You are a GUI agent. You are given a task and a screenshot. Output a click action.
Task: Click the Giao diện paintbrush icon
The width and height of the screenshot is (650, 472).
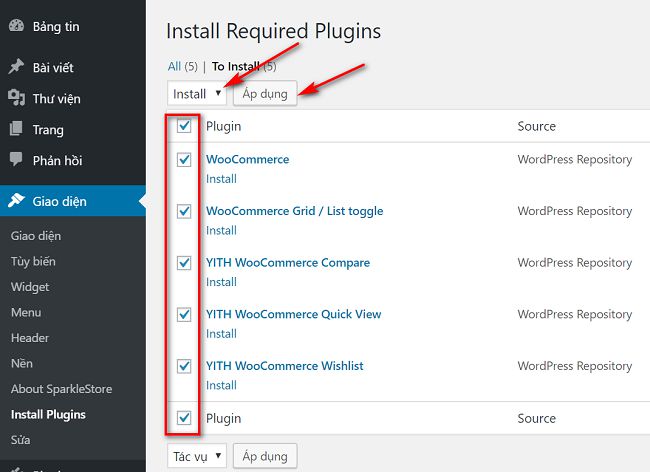coord(16,201)
